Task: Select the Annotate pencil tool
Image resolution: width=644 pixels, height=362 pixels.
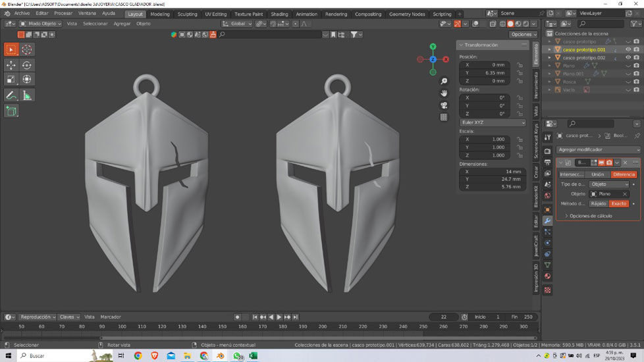Action: click(x=11, y=95)
